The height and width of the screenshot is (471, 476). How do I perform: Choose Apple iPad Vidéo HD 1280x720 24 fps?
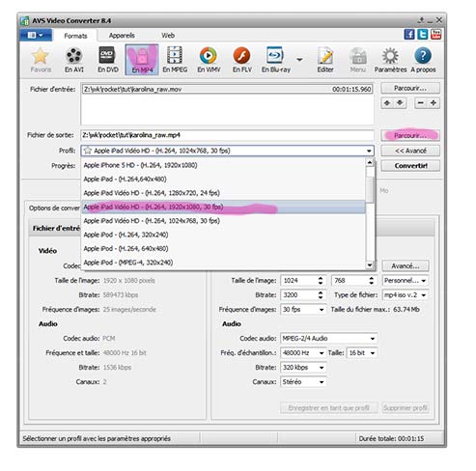click(223, 193)
